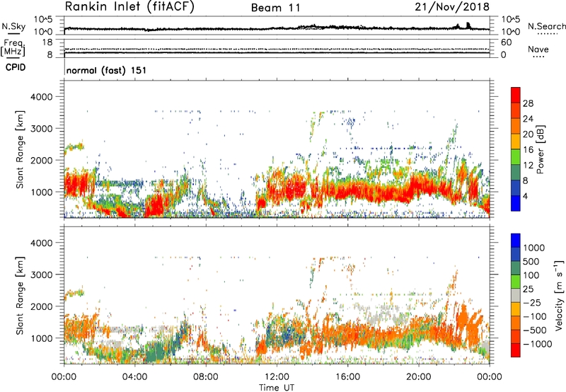
Task: Click the 'Power [dB]' colorbar label
Action: [541, 149]
